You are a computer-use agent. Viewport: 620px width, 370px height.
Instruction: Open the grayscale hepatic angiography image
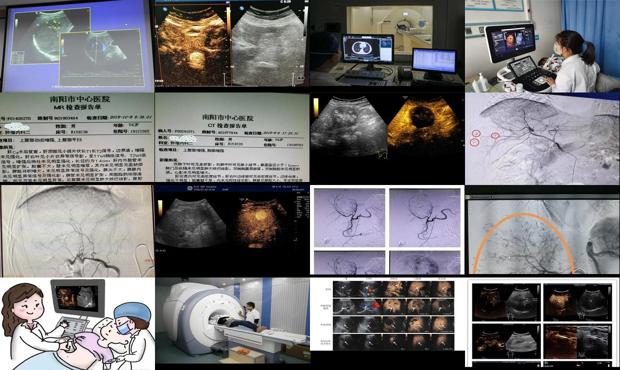tap(77, 230)
